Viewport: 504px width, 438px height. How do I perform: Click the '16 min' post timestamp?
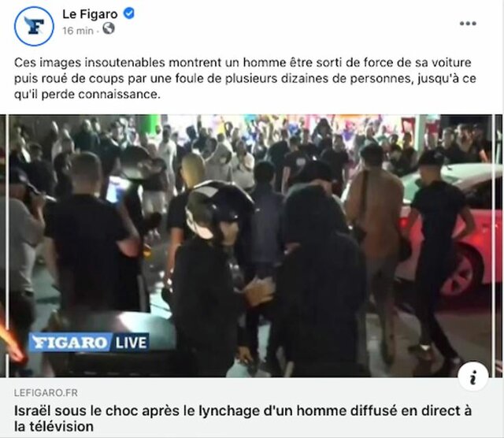coord(78,31)
